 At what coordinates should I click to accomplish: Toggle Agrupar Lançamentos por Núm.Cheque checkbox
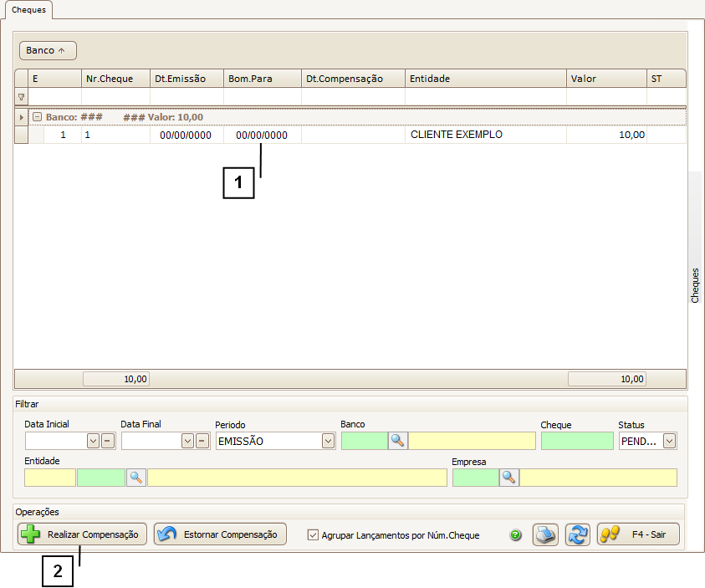[314, 535]
